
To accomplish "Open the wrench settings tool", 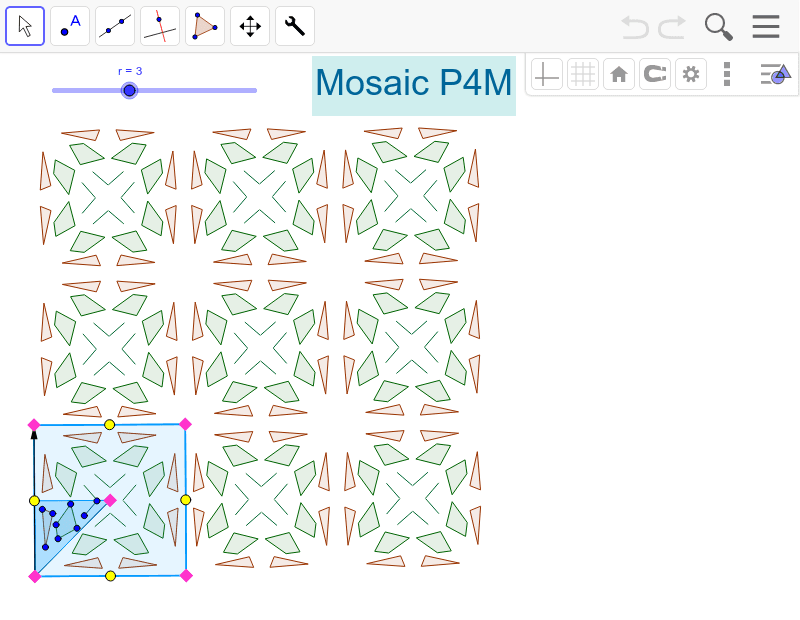I will tap(295, 26).
